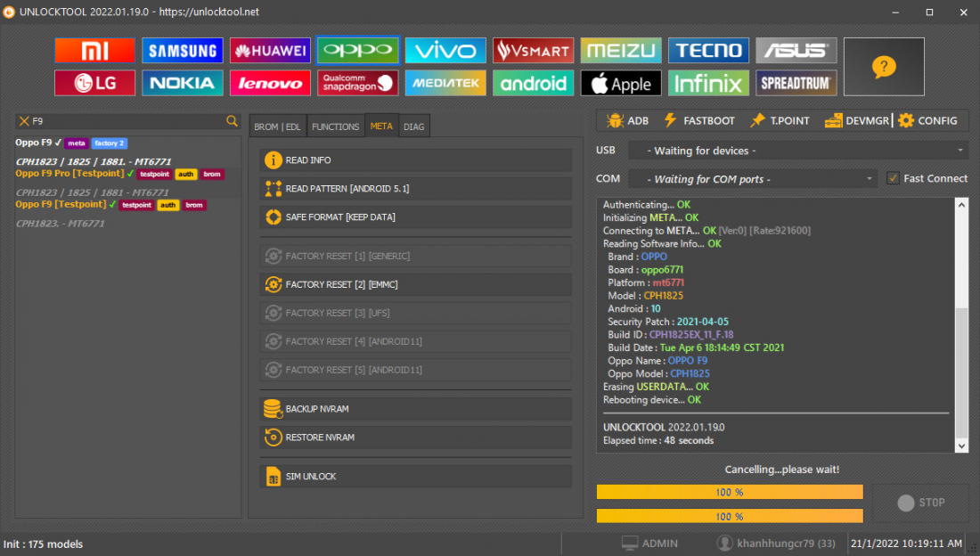980x556 pixels.
Task: Open the CONFIG gear settings
Action: click(927, 120)
